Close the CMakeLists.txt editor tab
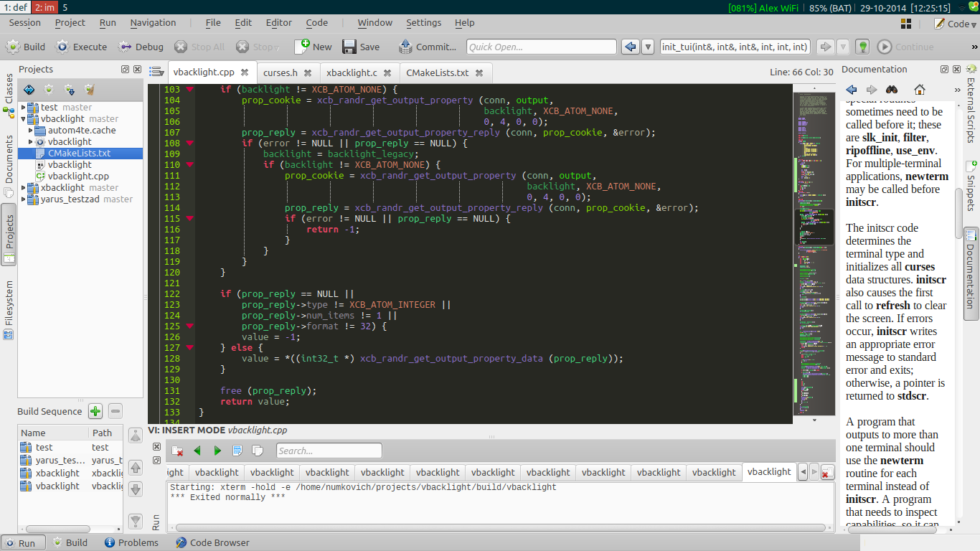 coord(479,72)
